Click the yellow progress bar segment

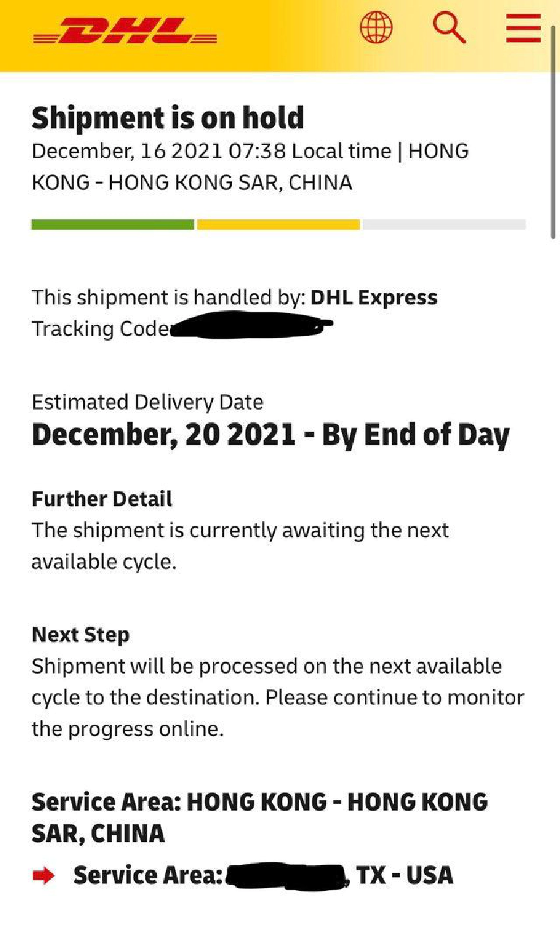278,225
